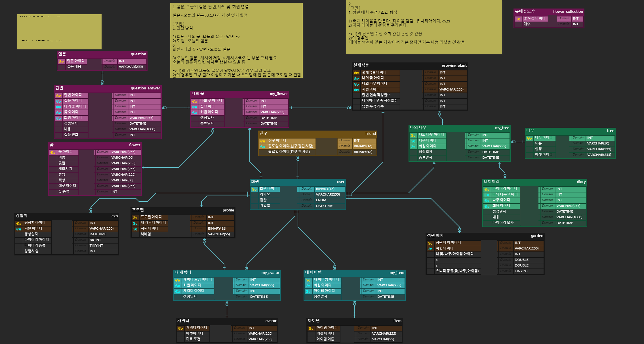Select the growing_plant table header
The height and width of the screenshot is (344, 644).
tap(410, 65)
